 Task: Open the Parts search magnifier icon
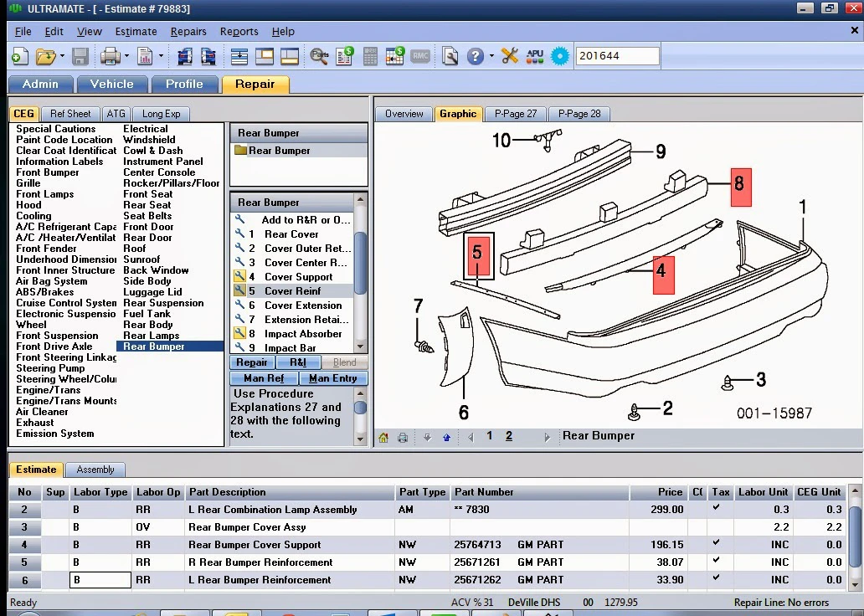tap(319, 56)
